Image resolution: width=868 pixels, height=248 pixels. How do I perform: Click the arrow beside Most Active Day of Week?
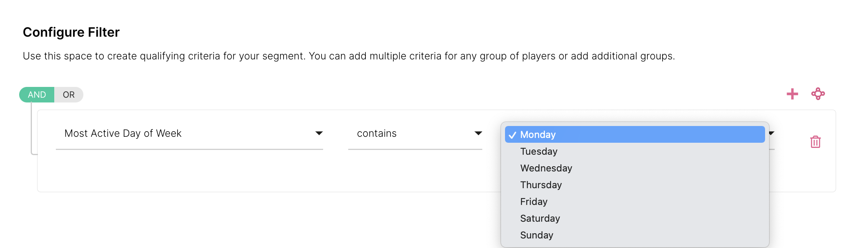[x=319, y=133]
